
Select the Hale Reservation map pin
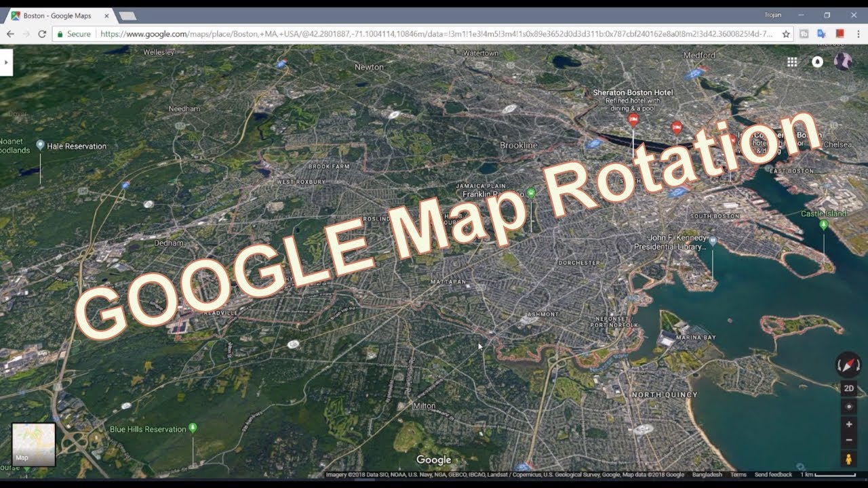(x=40, y=145)
